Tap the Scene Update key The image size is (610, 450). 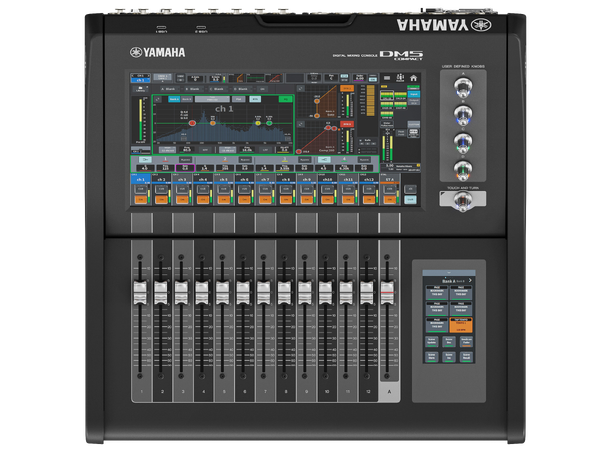[x=431, y=341]
